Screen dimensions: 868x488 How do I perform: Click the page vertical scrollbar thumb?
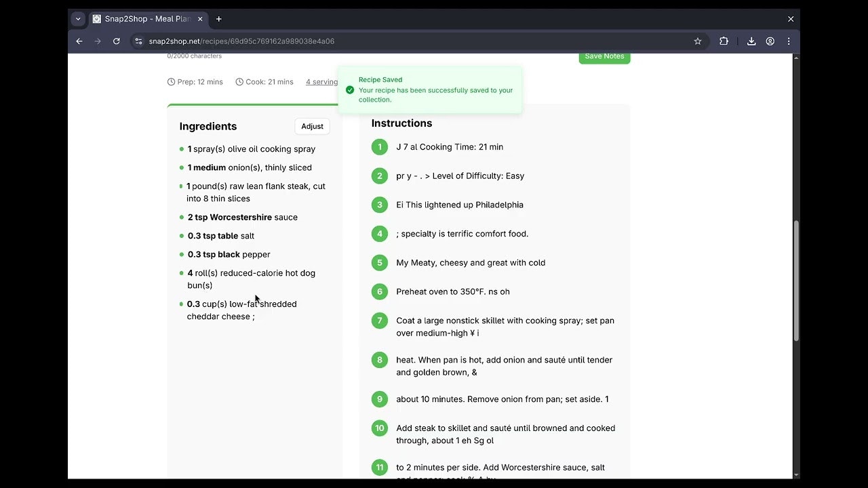coord(796,281)
